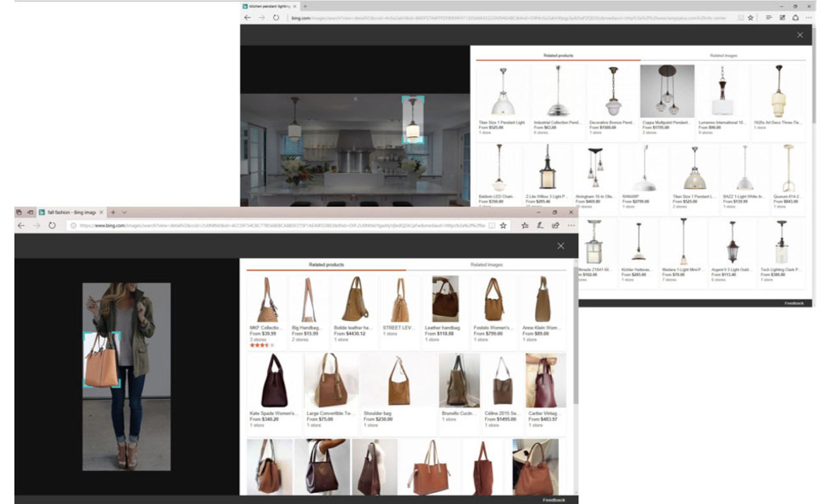
Task: Click Add notes pen icon in fall fashion window
Action: click(540, 225)
